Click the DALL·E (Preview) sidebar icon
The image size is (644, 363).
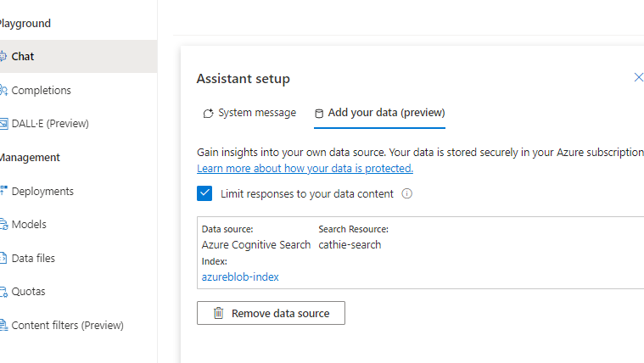click(x=3, y=124)
